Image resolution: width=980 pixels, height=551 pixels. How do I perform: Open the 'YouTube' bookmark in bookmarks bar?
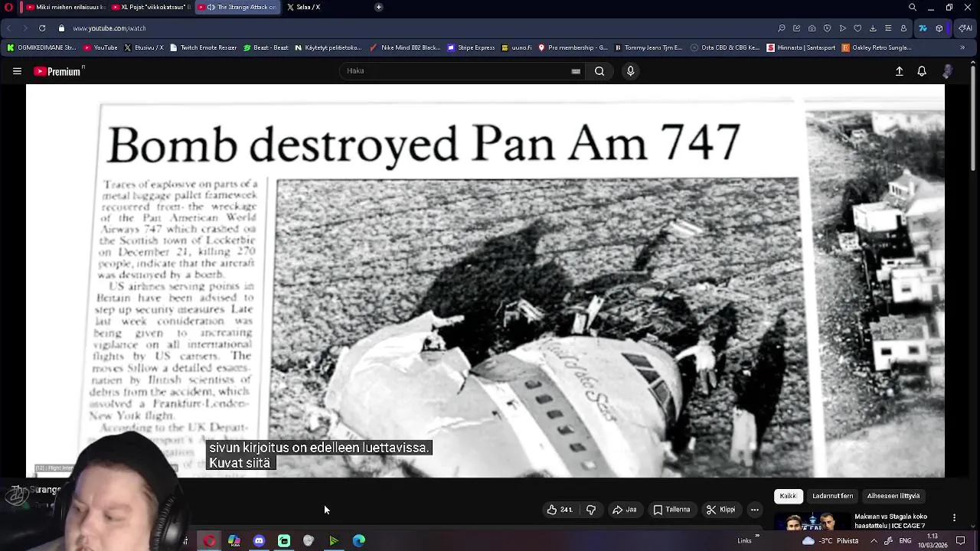coord(100,47)
